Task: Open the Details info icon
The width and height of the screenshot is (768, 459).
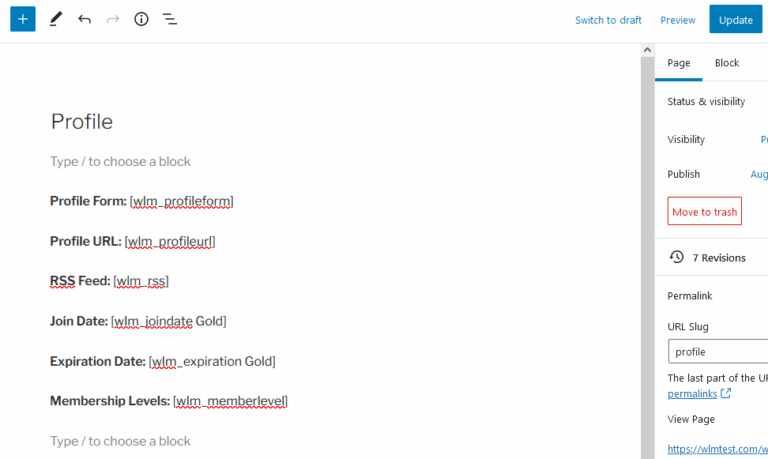Action: click(x=141, y=19)
